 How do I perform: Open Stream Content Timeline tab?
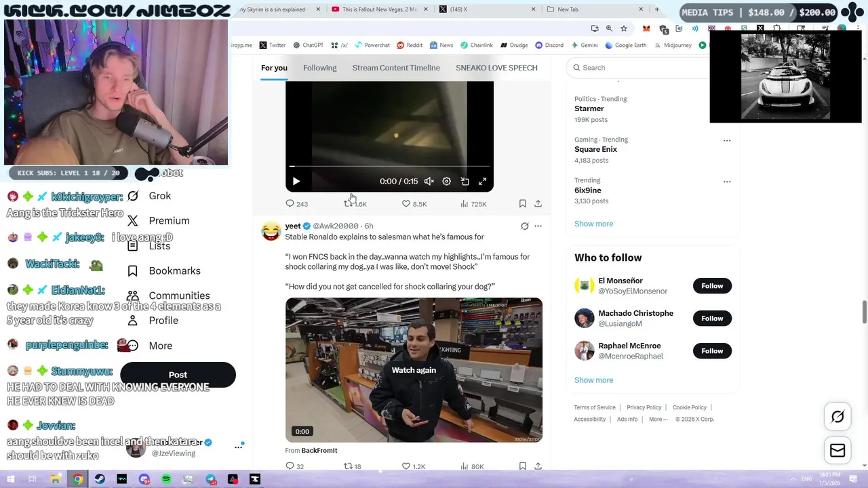(396, 68)
